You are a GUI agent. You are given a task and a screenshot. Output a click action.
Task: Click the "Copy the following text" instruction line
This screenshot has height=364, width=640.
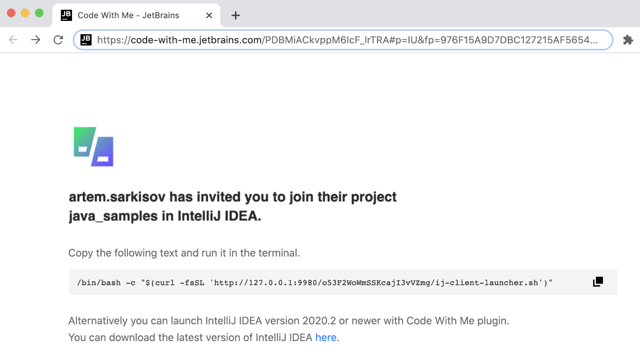coord(184,253)
